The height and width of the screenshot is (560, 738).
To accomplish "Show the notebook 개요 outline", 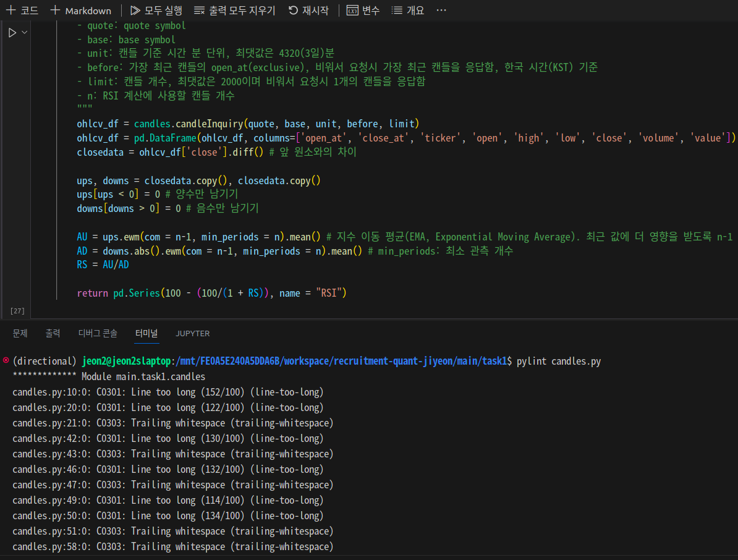I will (407, 11).
